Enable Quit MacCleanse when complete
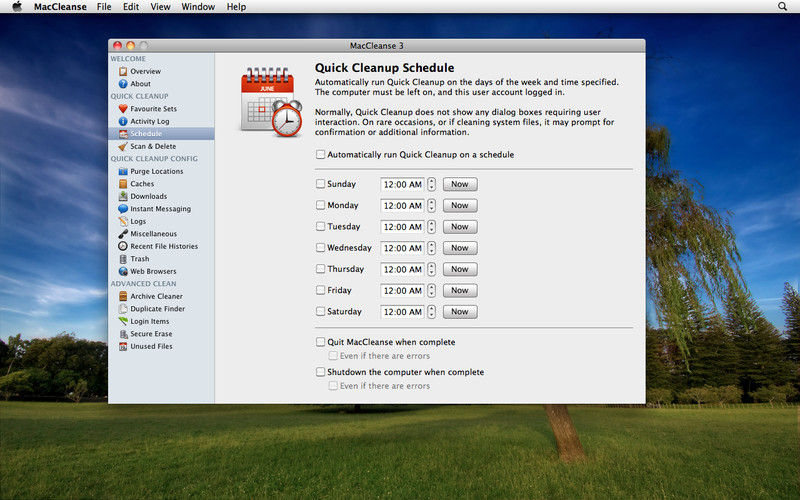Screen dimensions: 800x500 (x=320, y=342)
